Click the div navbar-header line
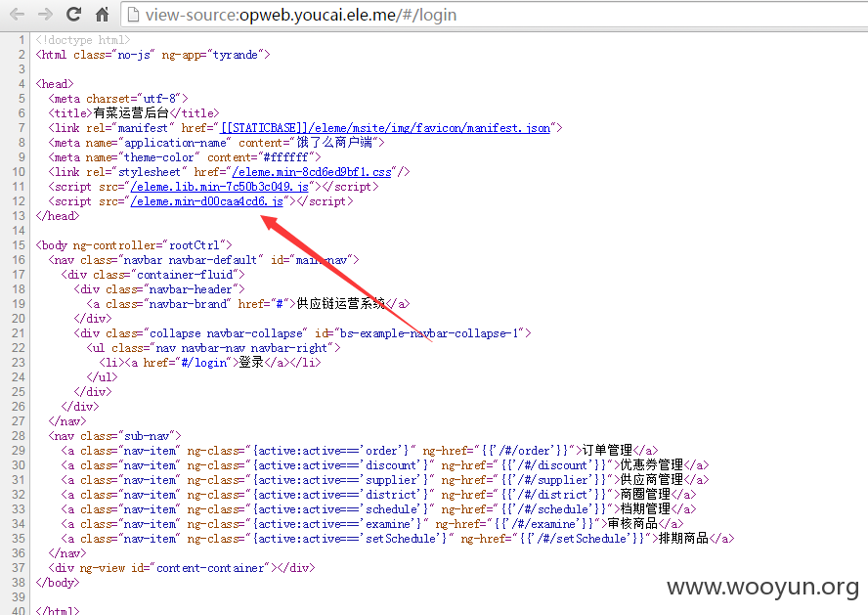The image size is (868, 615). click(159, 289)
